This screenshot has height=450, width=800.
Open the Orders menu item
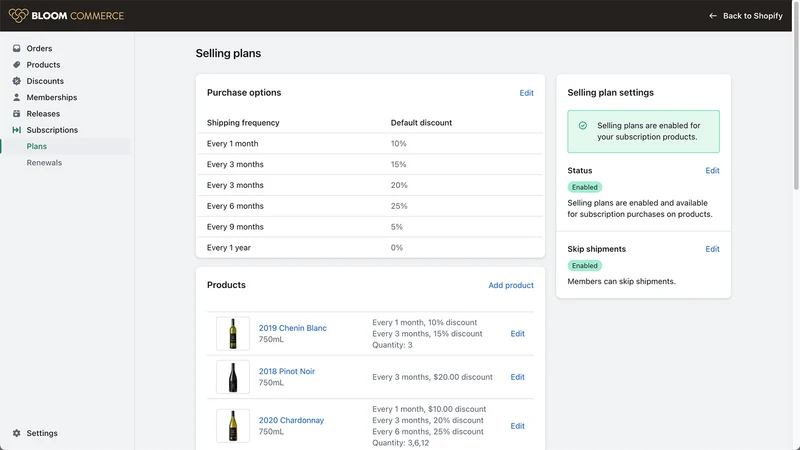click(39, 48)
